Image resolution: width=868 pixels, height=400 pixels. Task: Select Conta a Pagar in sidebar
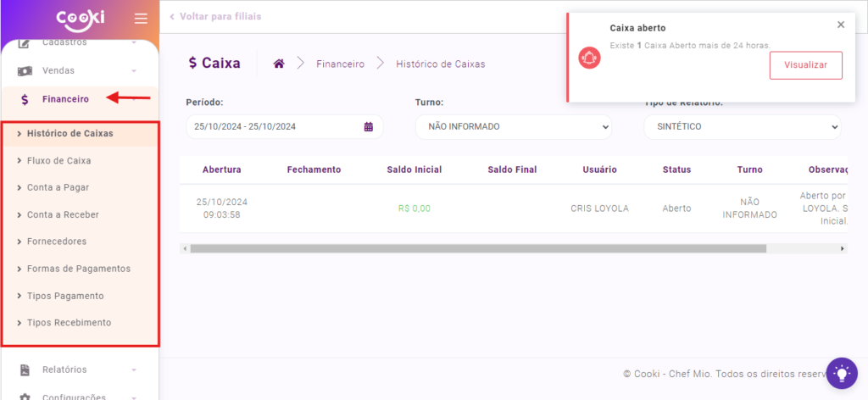coord(58,187)
